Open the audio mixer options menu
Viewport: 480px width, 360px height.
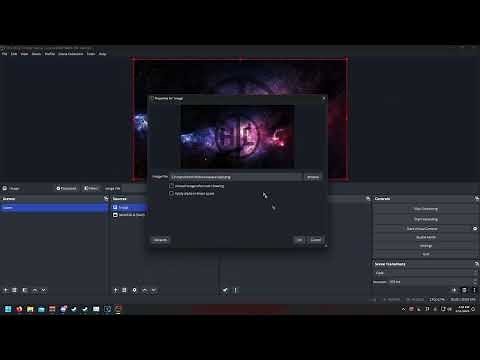[x=235, y=290]
